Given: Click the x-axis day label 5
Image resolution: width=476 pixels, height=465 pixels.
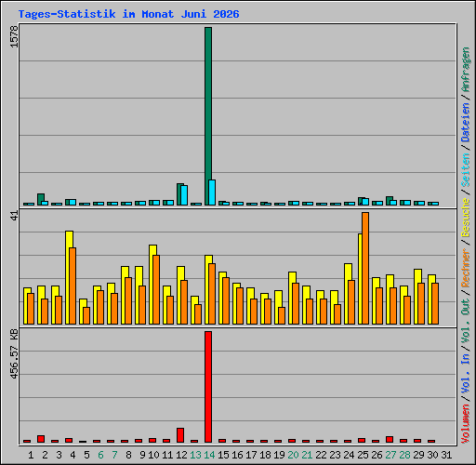Looking at the screenshot, I should 86,455.
